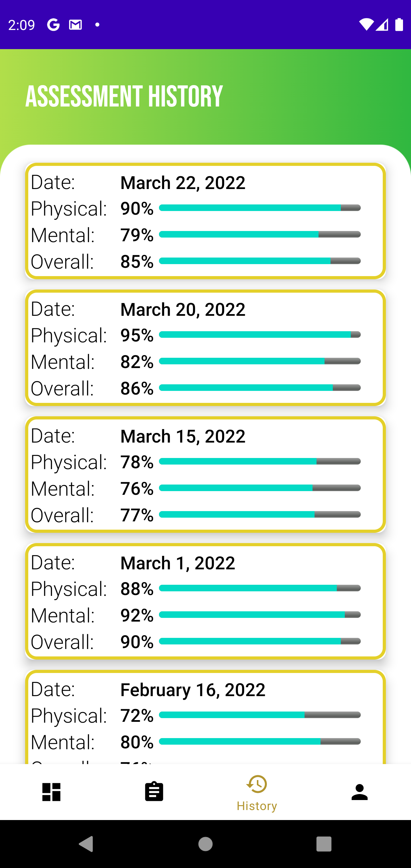This screenshot has height=868, width=411.
Task: Open the March 22, 2022 assessment card
Action: point(205,221)
